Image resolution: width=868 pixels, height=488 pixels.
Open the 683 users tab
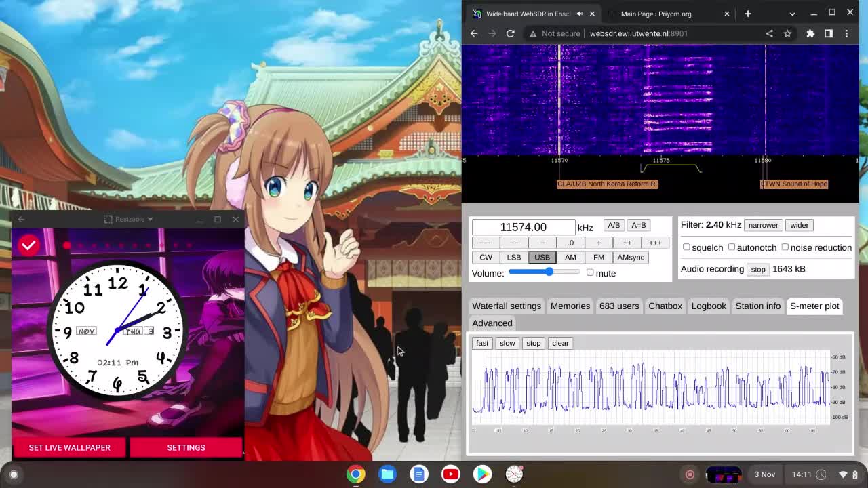(x=619, y=306)
